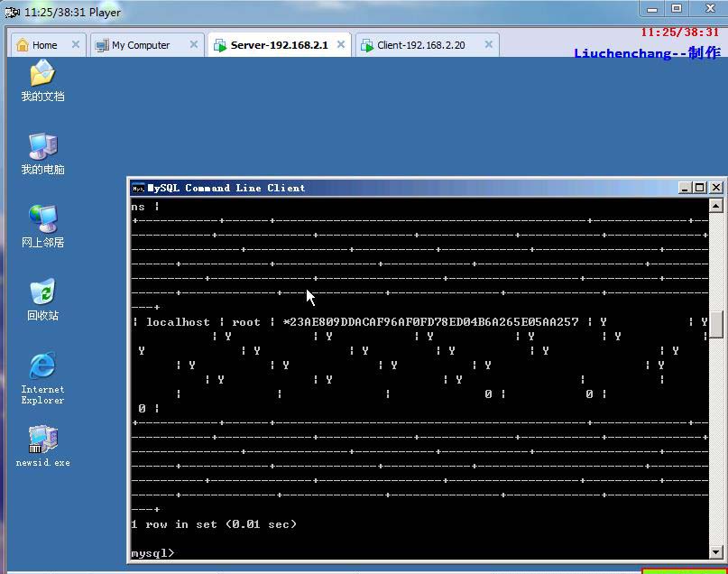Click the Client-192.168.2.20 tab VM icon

click(x=367, y=45)
